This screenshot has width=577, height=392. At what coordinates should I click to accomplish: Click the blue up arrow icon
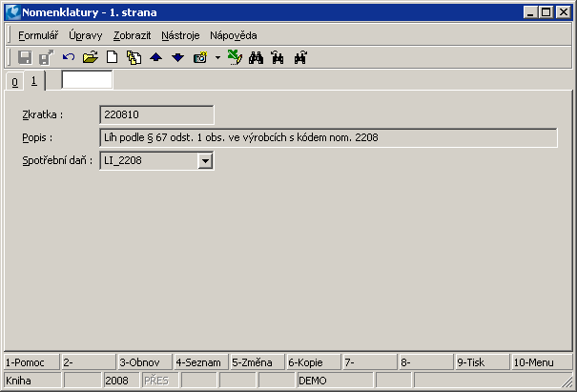156,57
